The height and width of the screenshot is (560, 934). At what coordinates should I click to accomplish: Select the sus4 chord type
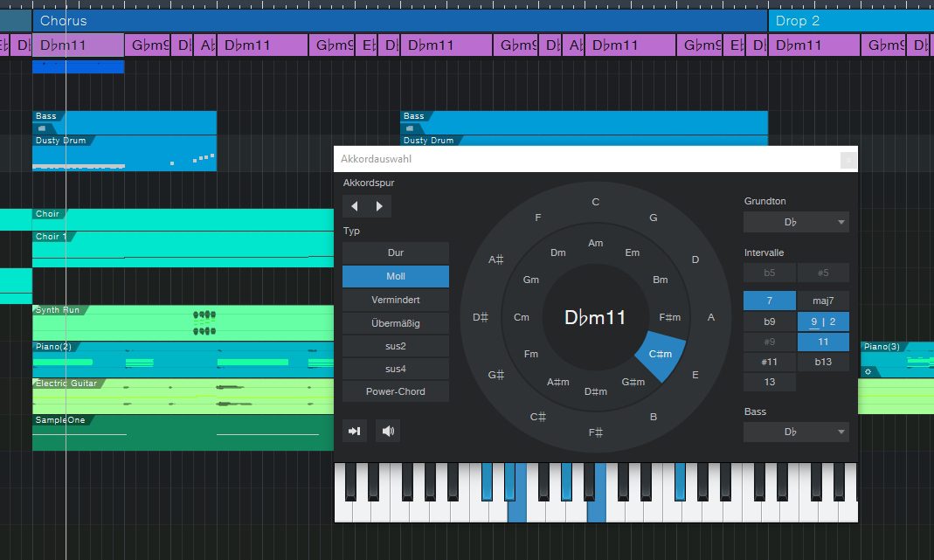coord(395,368)
